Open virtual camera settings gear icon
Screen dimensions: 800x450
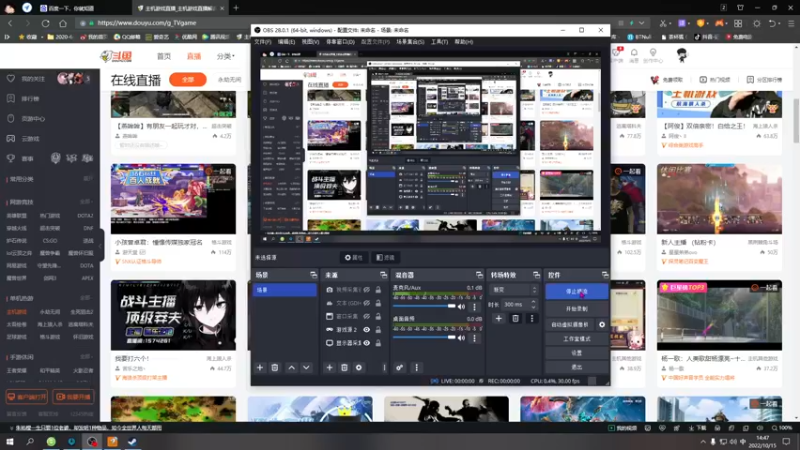tap(602, 324)
